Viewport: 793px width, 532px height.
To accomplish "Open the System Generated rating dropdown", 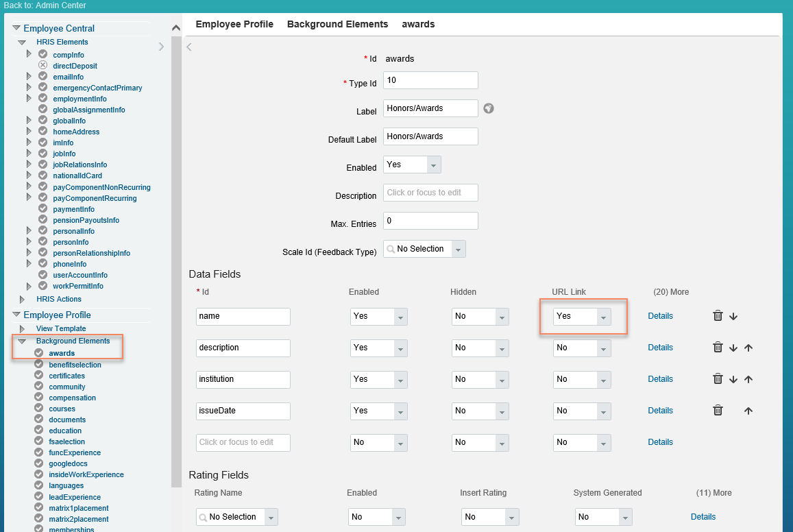I will point(604,517).
